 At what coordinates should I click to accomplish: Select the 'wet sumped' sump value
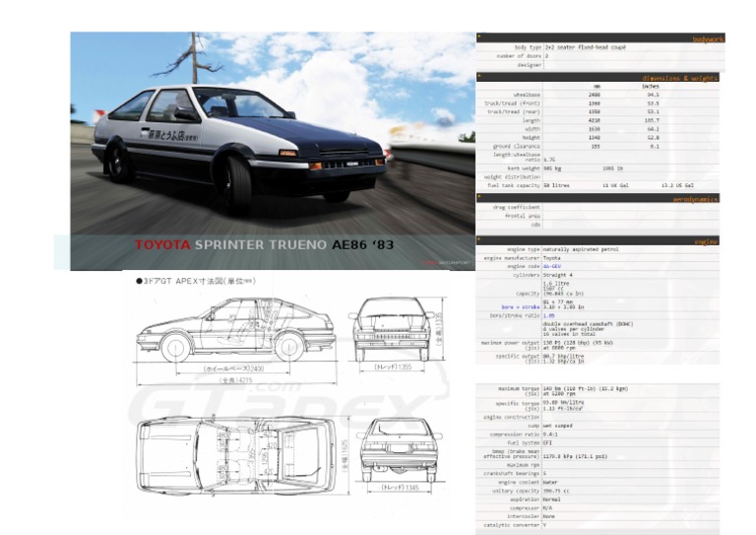coord(558,426)
